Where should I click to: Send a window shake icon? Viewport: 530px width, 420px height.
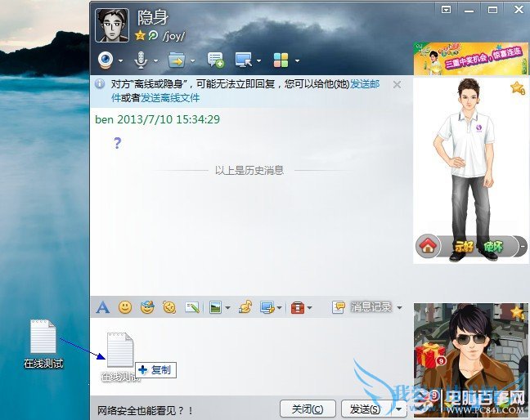click(x=169, y=307)
